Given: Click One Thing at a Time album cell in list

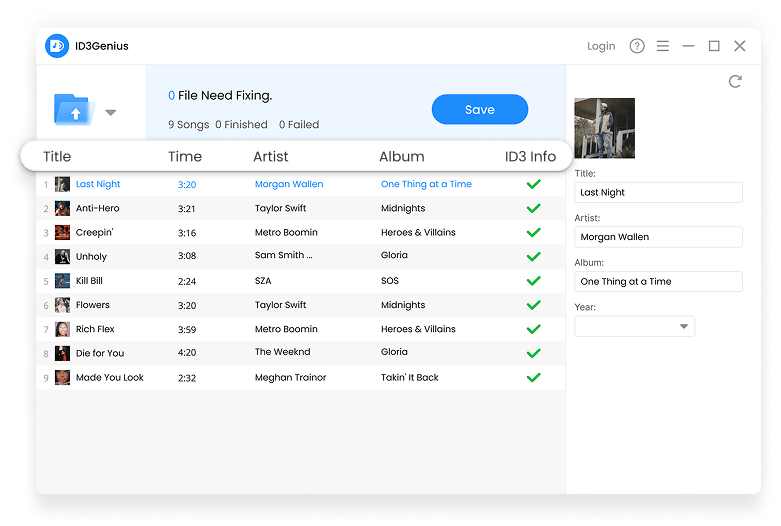Looking at the screenshot, I should tap(426, 184).
